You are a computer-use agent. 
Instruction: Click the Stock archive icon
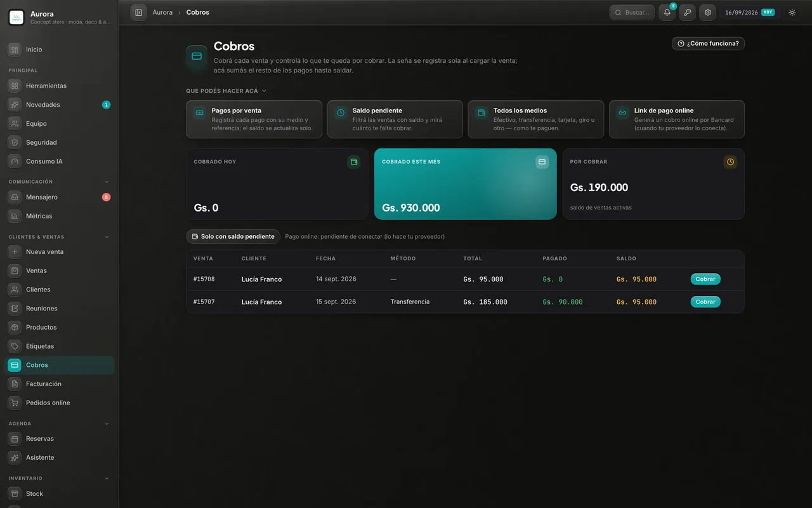(x=15, y=494)
